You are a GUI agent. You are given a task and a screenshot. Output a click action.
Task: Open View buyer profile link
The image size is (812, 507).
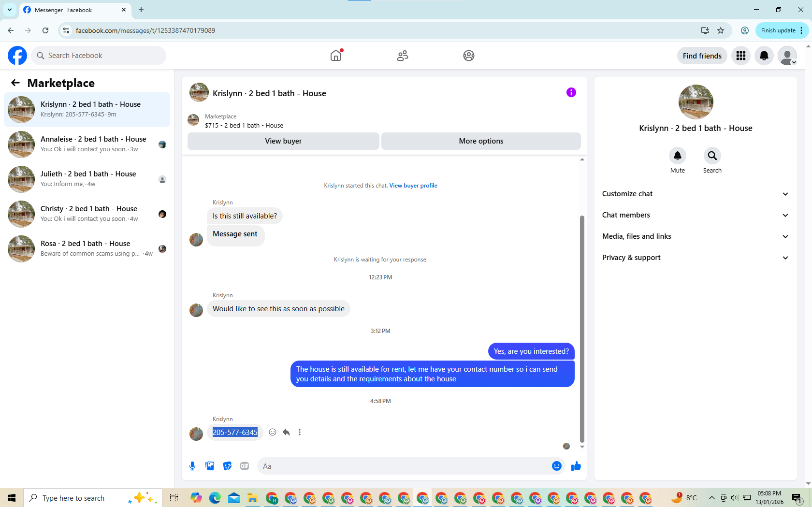413,186
